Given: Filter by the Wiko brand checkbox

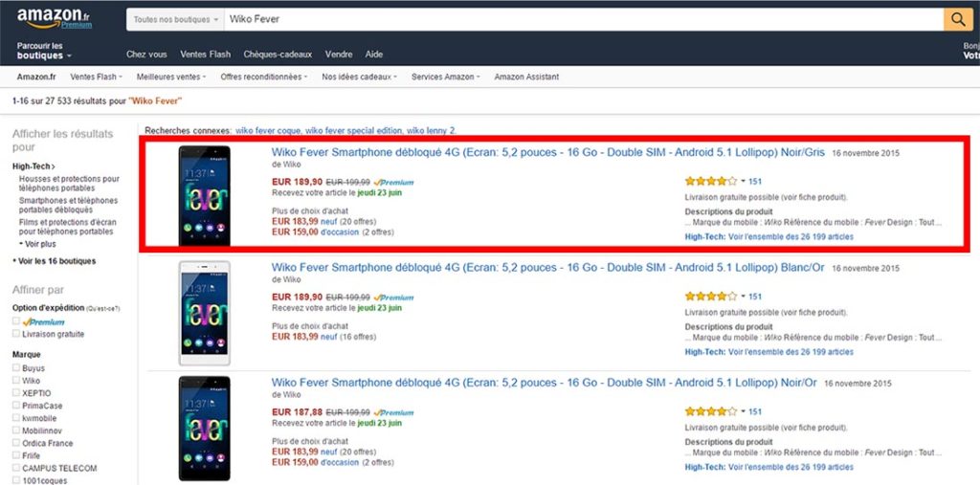Looking at the screenshot, I should (15, 381).
